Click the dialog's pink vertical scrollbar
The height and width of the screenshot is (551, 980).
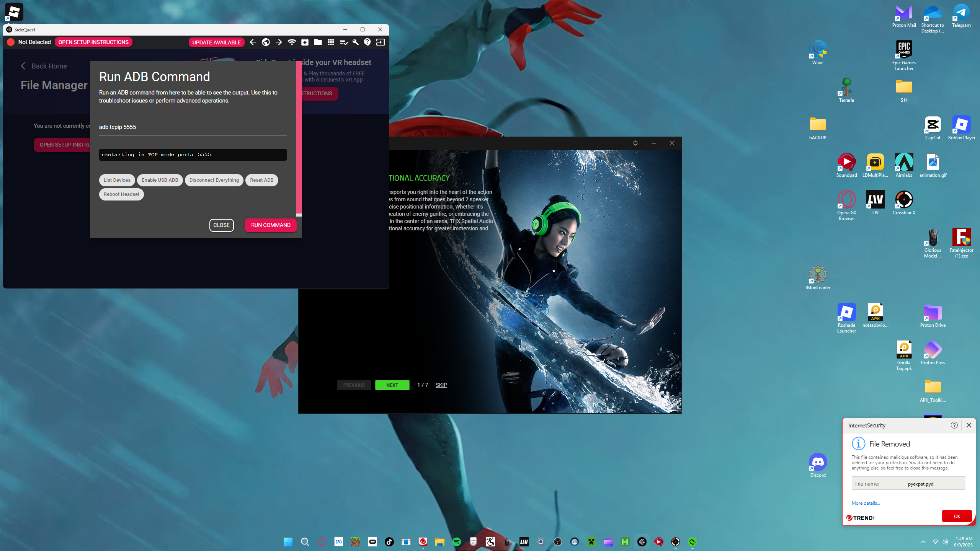click(299, 138)
